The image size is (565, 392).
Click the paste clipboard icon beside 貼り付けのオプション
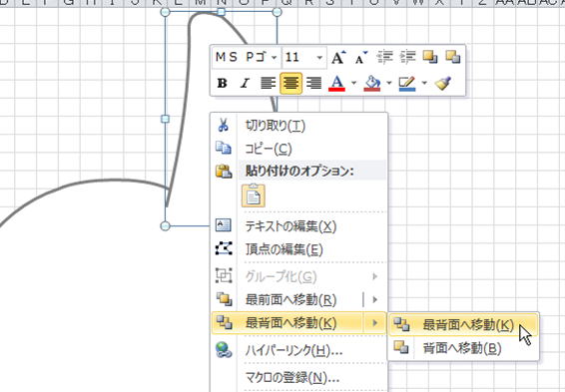pos(224,171)
